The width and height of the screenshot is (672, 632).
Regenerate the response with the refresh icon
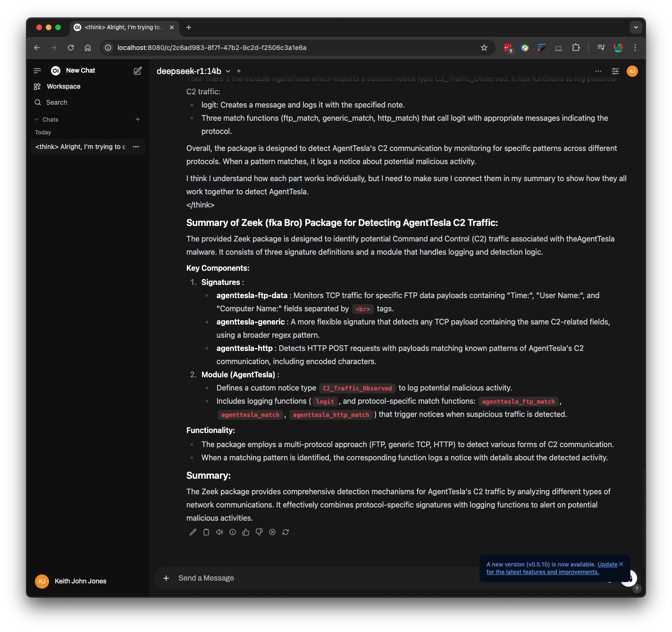286,532
